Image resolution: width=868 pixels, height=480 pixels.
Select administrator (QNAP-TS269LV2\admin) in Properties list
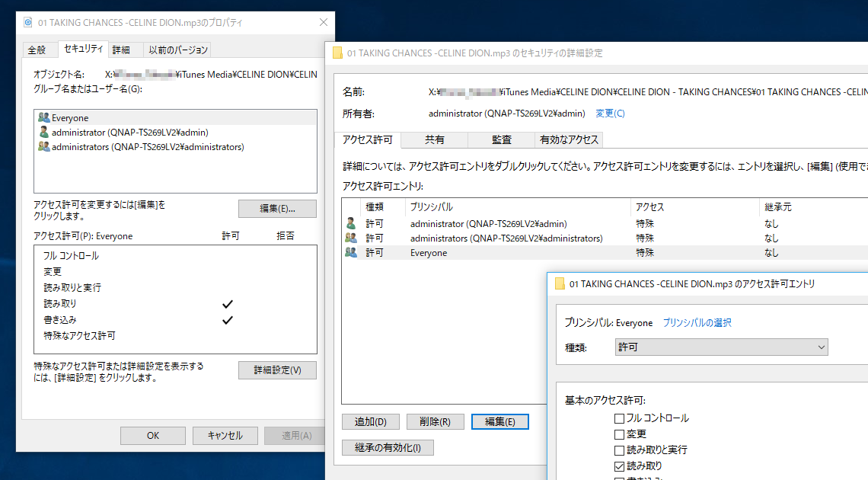tap(175, 133)
